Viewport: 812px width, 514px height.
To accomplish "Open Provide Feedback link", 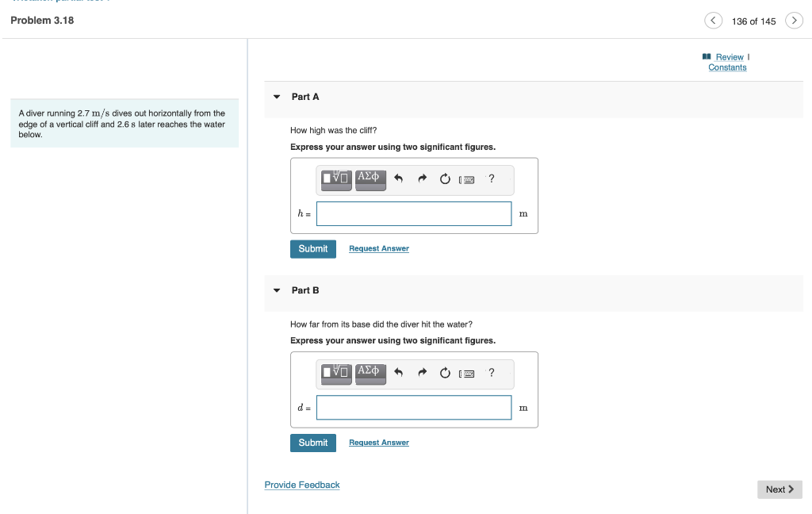I will pyautogui.click(x=302, y=485).
